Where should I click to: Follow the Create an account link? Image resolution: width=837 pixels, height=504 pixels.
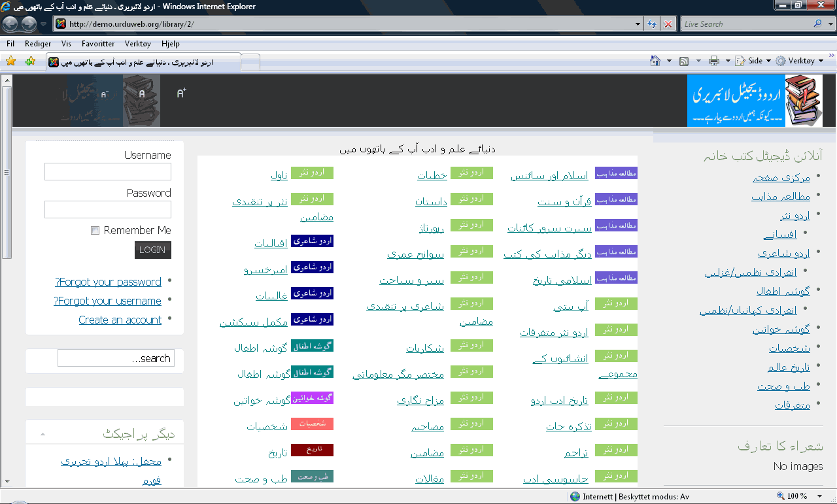120,320
